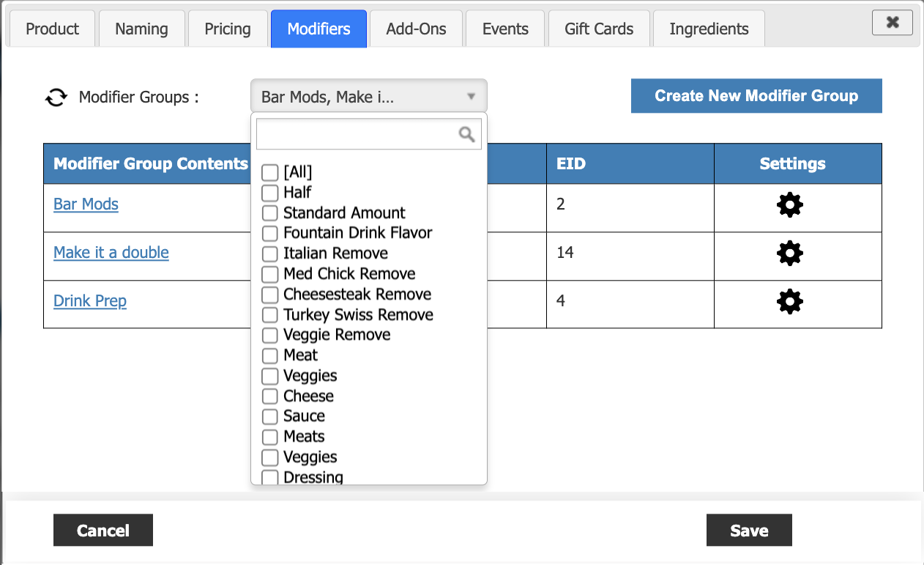The image size is (924, 565).
Task: Go to the Pricing tab
Action: tap(228, 29)
